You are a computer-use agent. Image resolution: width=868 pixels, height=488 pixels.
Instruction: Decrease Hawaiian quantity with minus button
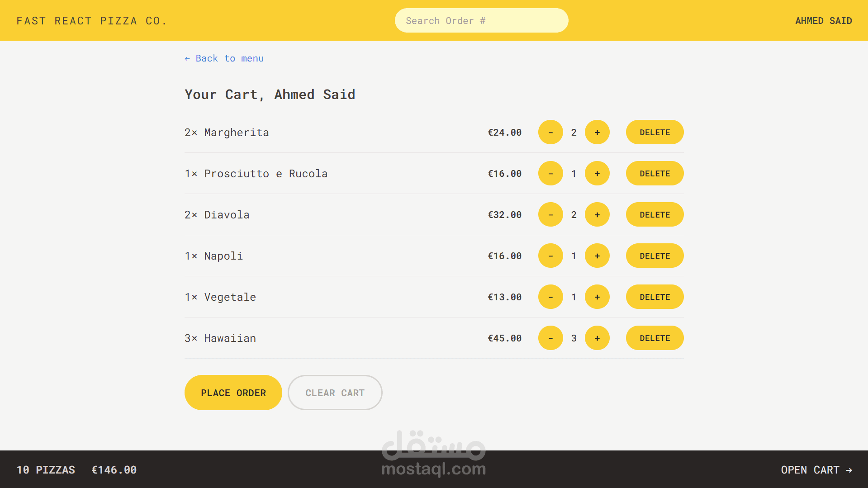(x=550, y=338)
